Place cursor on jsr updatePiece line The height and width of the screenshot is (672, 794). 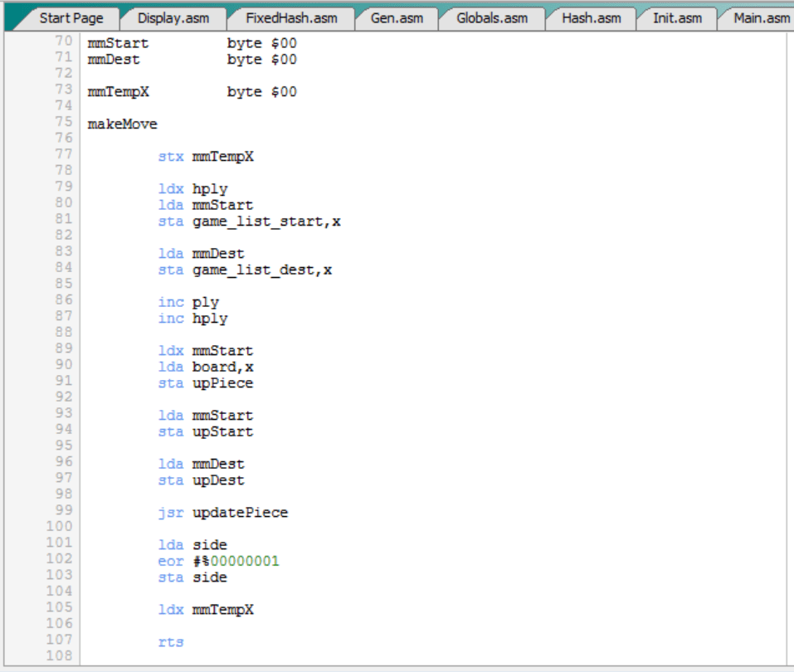[222, 513]
